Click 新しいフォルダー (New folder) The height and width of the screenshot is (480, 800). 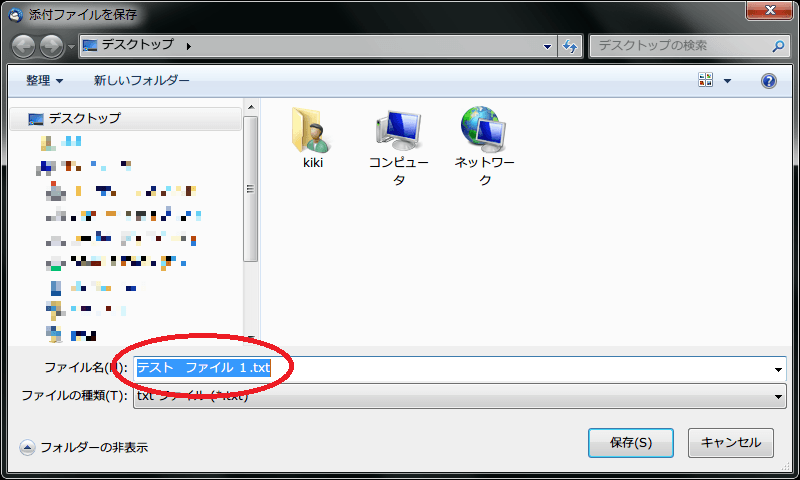[141, 81]
